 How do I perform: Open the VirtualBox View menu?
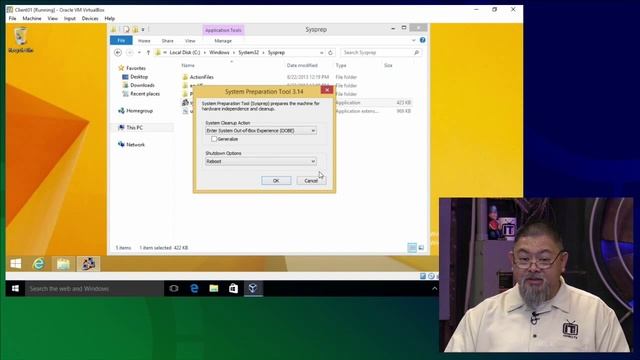coord(53,18)
